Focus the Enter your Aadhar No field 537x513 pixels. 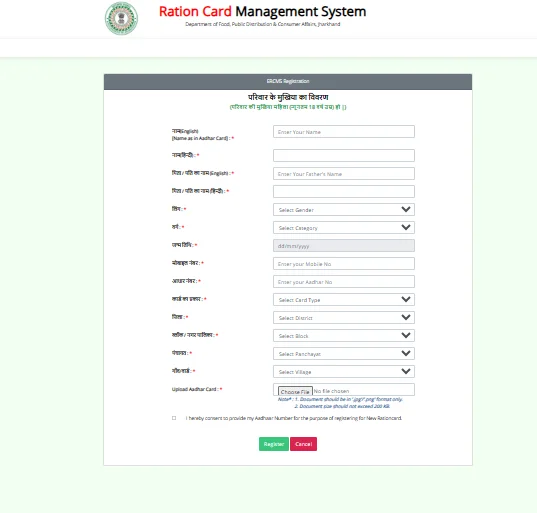(344, 281)
